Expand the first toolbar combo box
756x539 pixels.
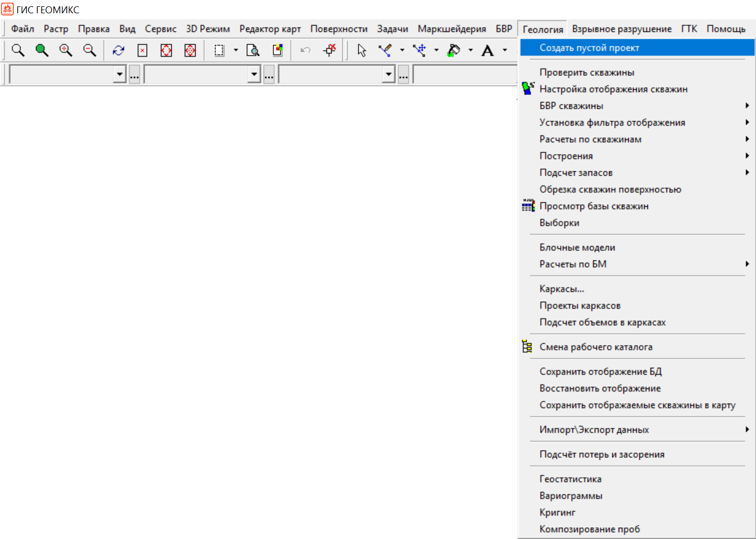[120, 75]
